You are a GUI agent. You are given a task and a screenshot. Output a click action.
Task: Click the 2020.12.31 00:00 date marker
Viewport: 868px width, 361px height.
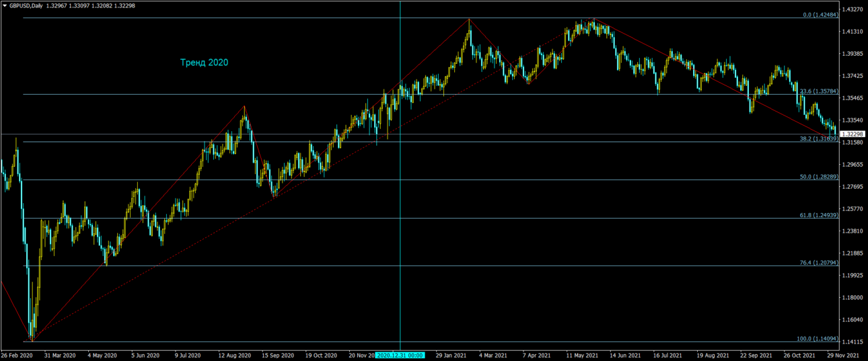tap(400, 355)
